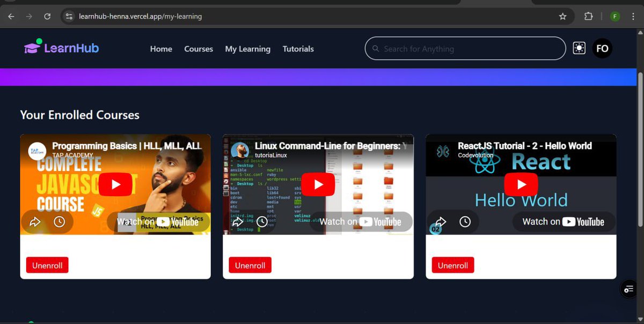Share the ReactJS Tutorial video
644x324 pixels.
441,222
